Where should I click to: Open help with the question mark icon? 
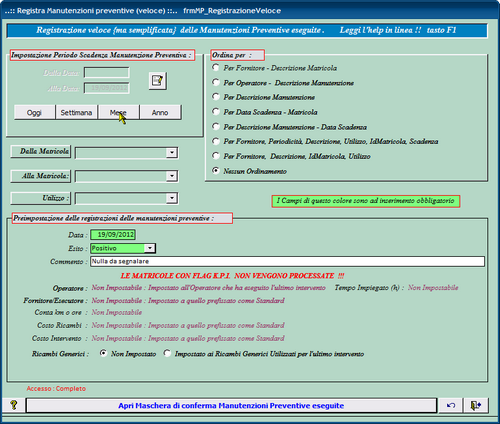14,405
